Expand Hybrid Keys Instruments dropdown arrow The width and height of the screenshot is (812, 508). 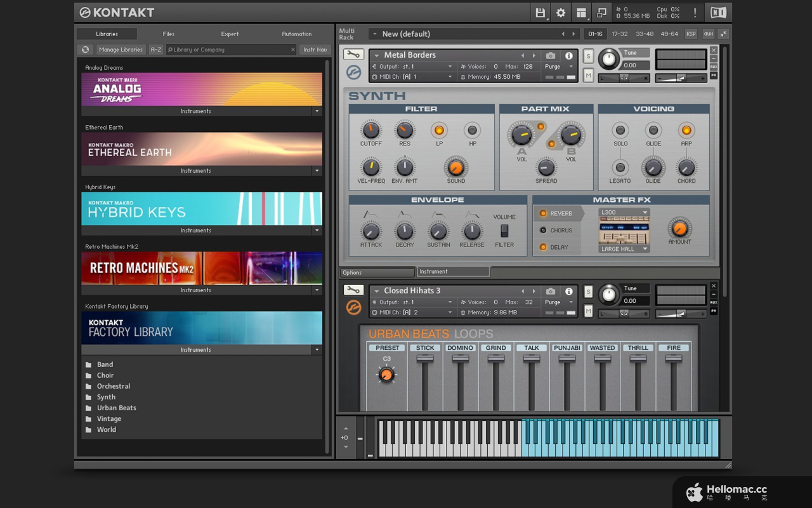317,231
